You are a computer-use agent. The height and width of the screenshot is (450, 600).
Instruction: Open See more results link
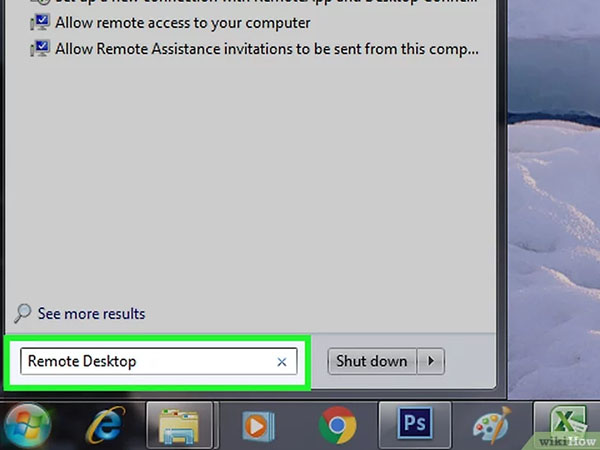(91, 314)
